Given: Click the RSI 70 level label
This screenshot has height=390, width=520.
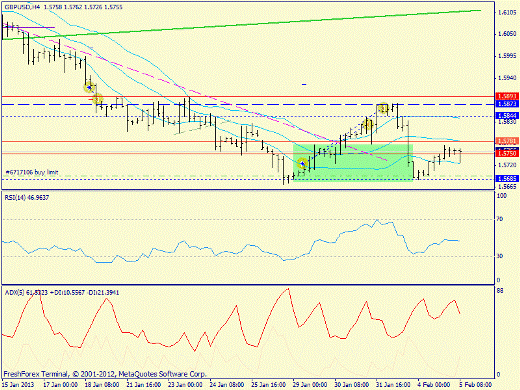Looking at the screenshot, I should 500,219.
